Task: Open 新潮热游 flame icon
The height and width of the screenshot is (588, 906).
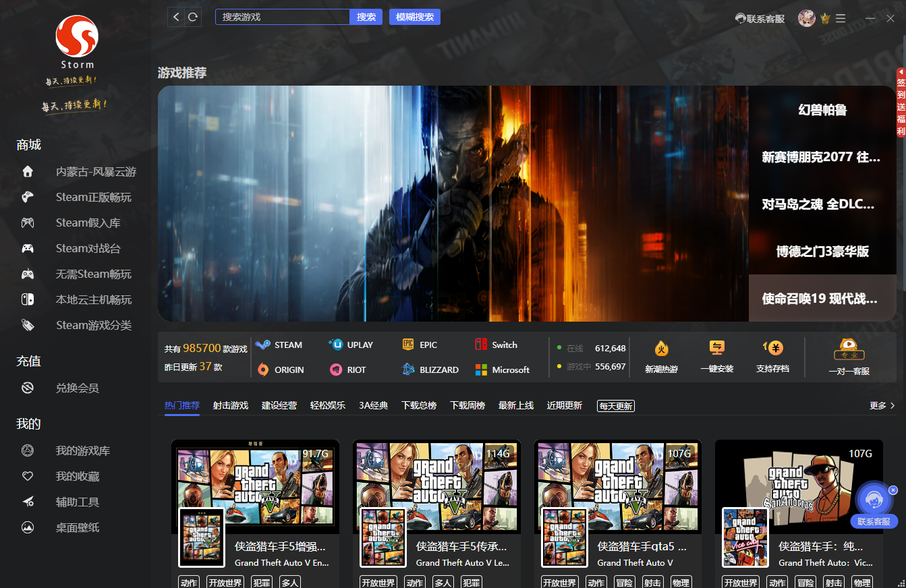Action: click(x=661, y=349)
